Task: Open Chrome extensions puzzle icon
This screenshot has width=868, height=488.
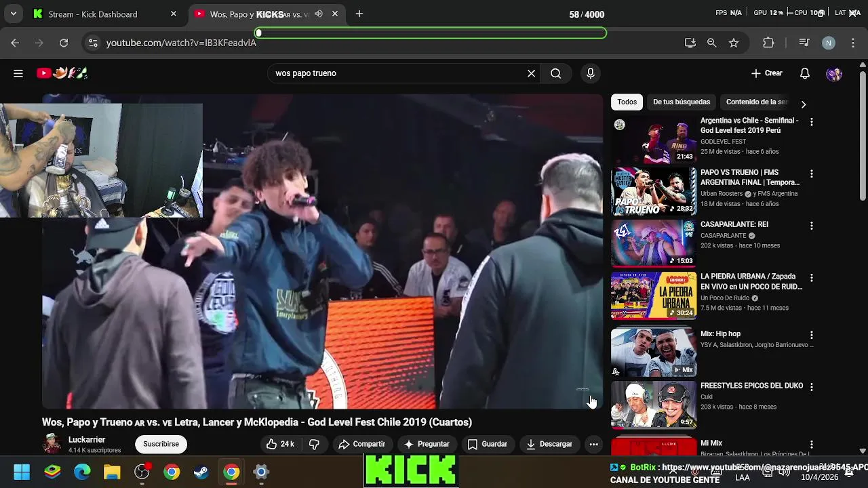Action: point(768,43)
